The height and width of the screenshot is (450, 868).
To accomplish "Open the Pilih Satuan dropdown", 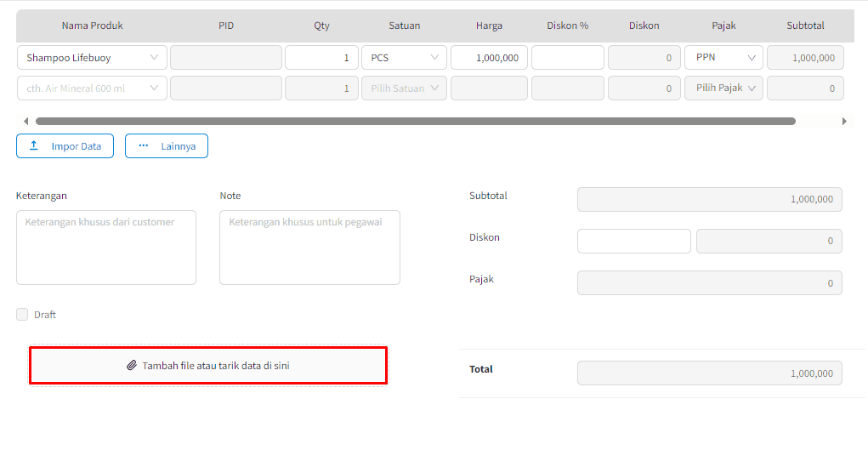I will (x=404, y=88).
